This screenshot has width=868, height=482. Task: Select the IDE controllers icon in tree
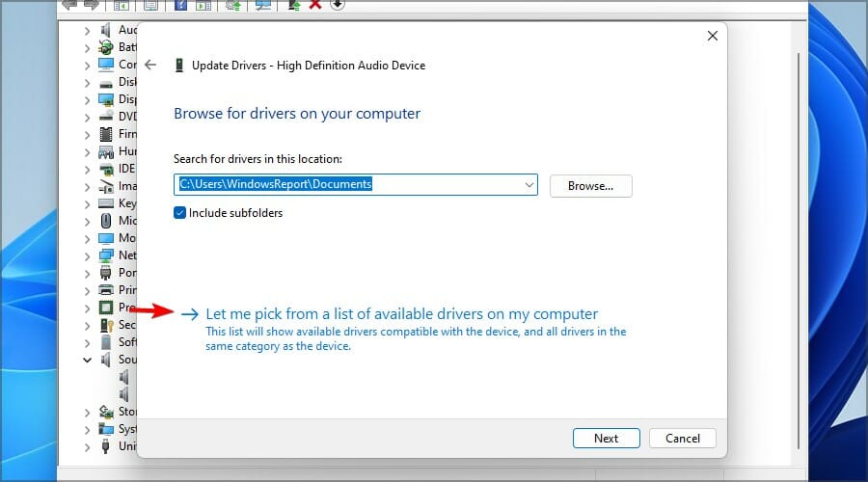pyautogui.click(x=106, y=169)
